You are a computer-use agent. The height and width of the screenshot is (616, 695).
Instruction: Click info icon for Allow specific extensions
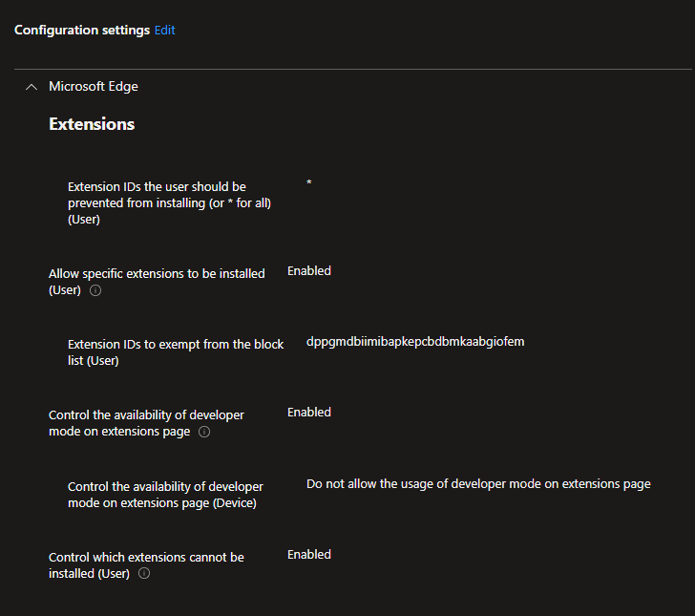[95, 290]
